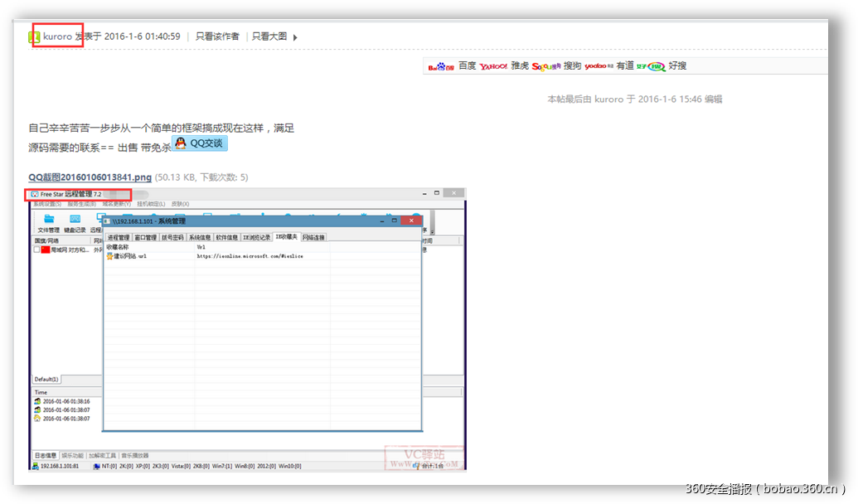Click the YAHOO! search engine icon
The height and width of the screenshot is (504, 858).
[x=493, y=65]
